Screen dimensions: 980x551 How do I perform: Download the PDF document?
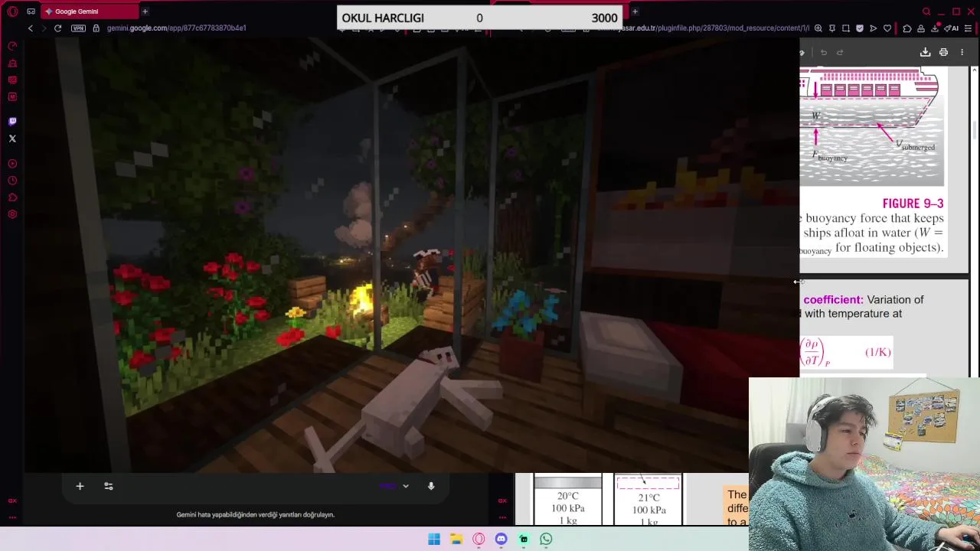[x=925, y=52]
